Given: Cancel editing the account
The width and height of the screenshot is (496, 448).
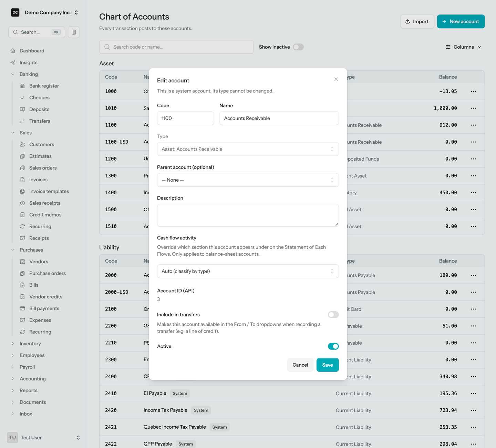Looking at the screenshot, I should point(300,365).
